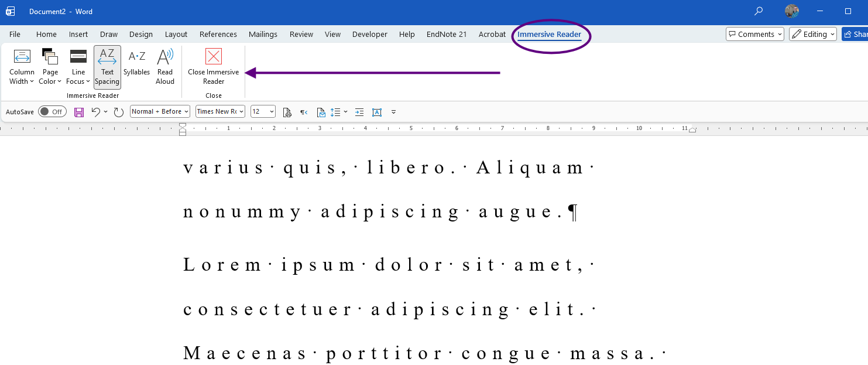Redo the last action
The width and height of the screenshot is (868, 365).
pyautogui.click(x=119, y=112)
